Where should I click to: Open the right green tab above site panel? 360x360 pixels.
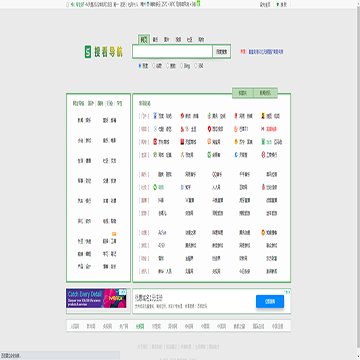click(265, 93)
